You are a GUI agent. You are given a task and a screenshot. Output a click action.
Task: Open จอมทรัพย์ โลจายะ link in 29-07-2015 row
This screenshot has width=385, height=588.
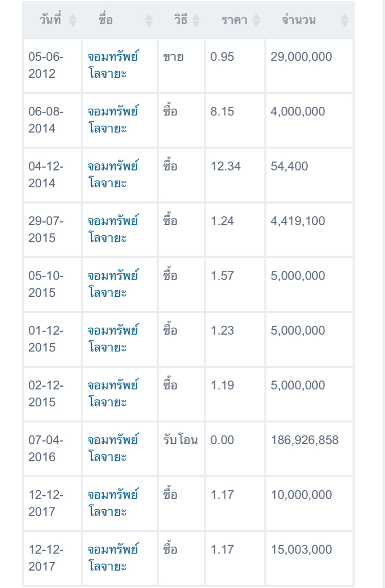point(113,229)
